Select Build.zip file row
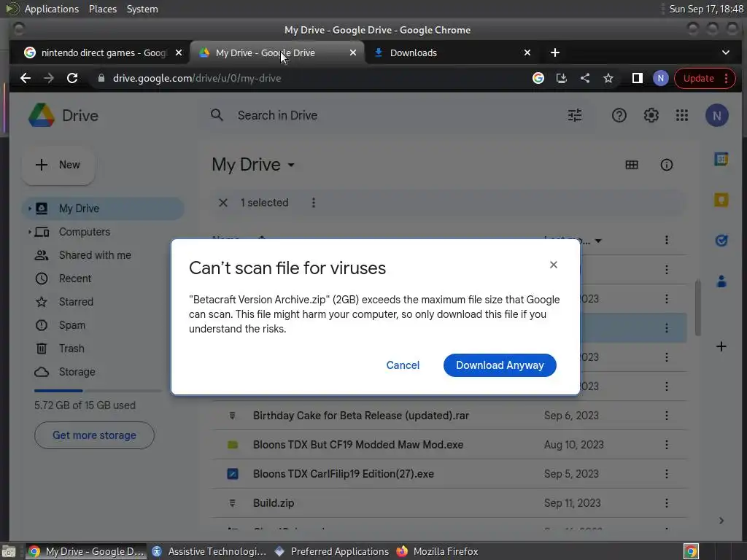Image resolution: width=747 pixels, height=560 pixels. (449, 503)
